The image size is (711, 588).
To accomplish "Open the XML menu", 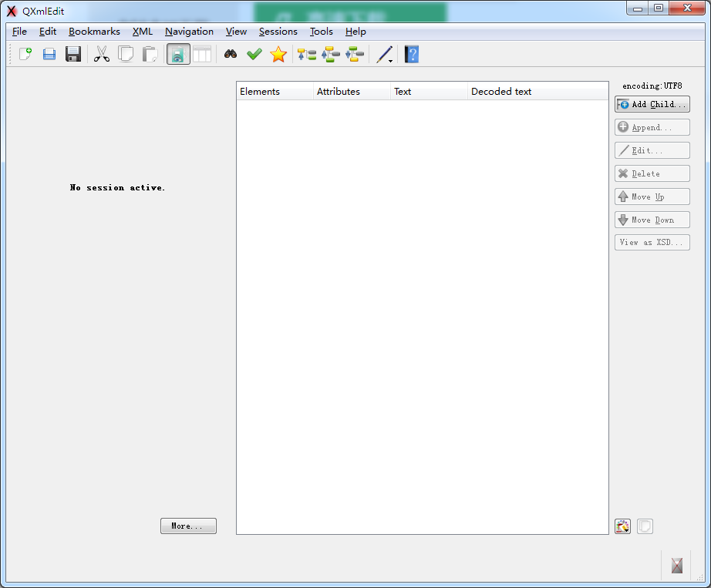I will 143,32.
